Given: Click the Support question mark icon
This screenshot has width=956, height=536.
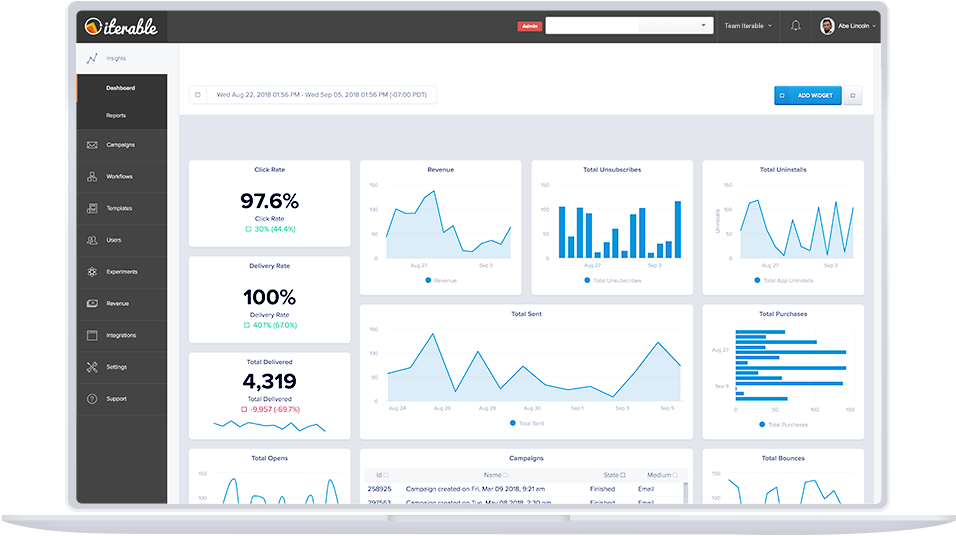Looking at the screenshot, I should [92, 399].
